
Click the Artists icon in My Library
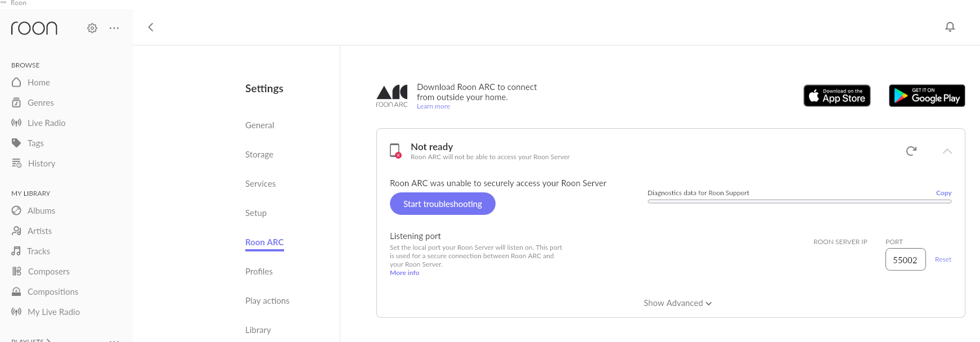coord(17,231)
